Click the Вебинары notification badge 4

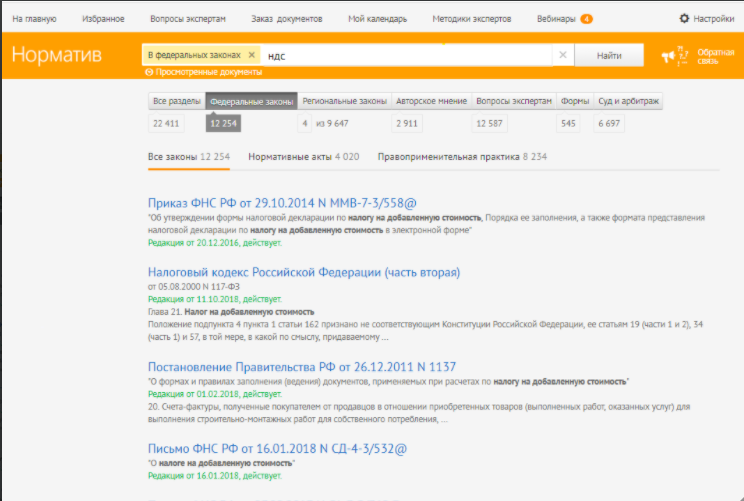586,19
